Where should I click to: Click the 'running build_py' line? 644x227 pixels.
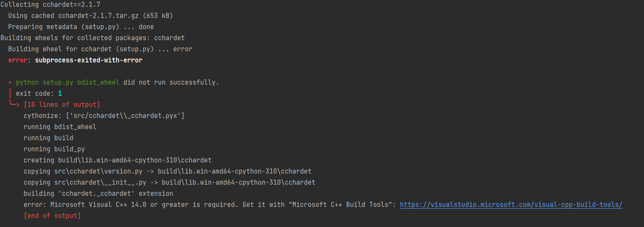pos(54,149)
